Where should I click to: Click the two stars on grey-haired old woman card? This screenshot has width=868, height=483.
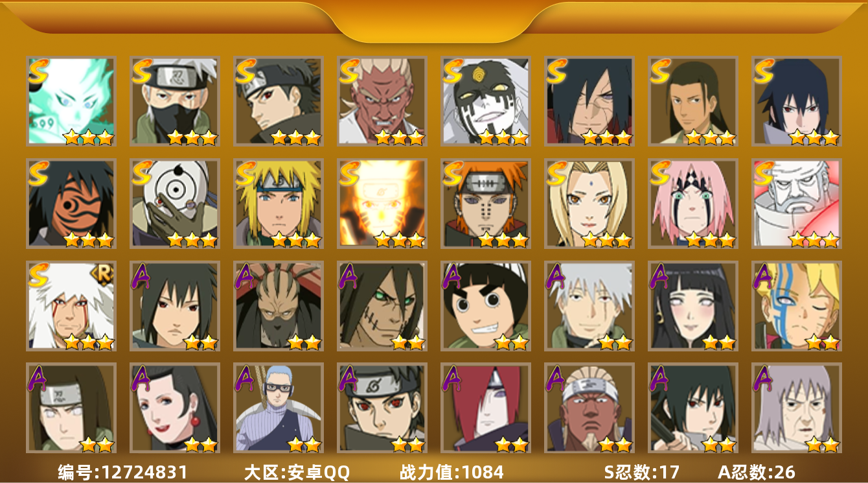tap(823, 445)
